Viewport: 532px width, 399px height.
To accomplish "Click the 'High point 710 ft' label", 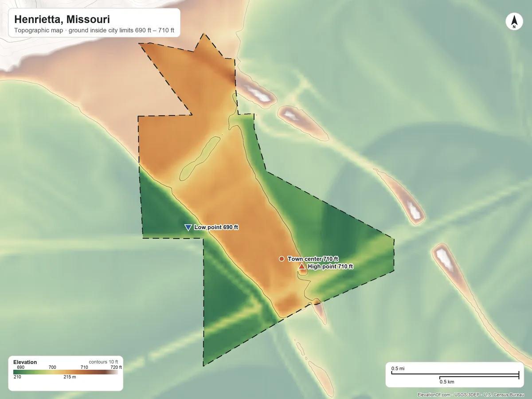I will tap(330, 267).
